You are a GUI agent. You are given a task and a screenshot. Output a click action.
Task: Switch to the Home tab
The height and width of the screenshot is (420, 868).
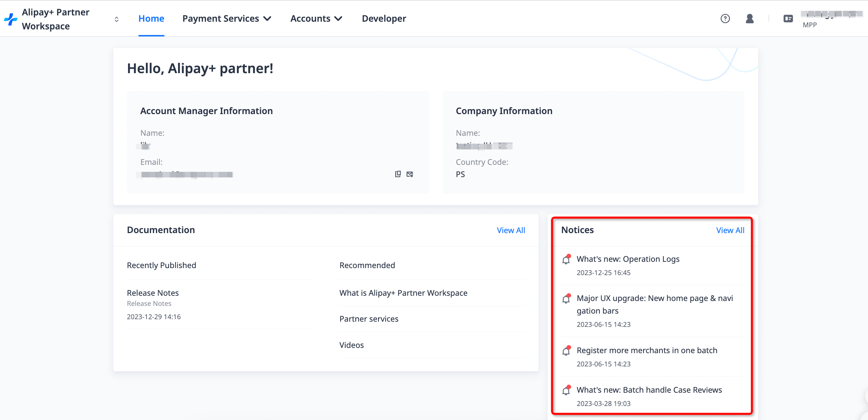pos(151,19)
